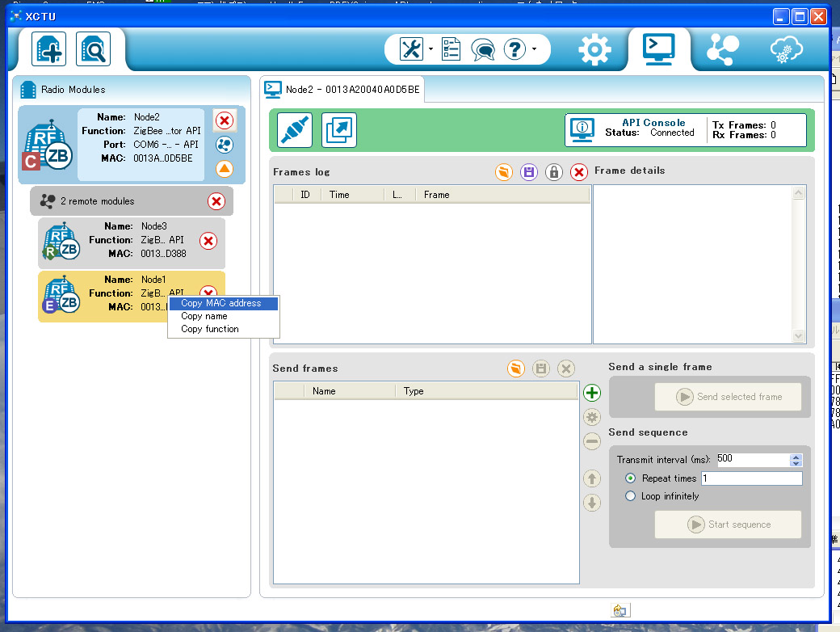The image size is (840, 632).
Task: Select the Loop infinitely radio button
Action: tap(631, 496)
